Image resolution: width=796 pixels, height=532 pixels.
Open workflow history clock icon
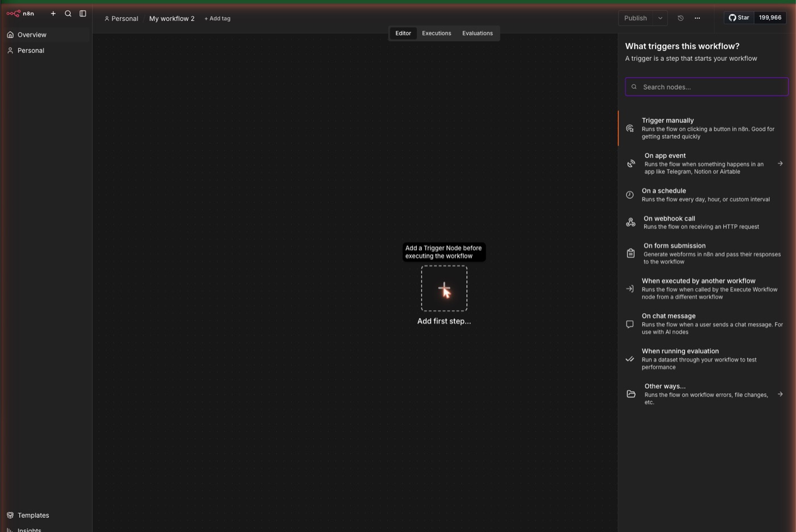[681, 18]
